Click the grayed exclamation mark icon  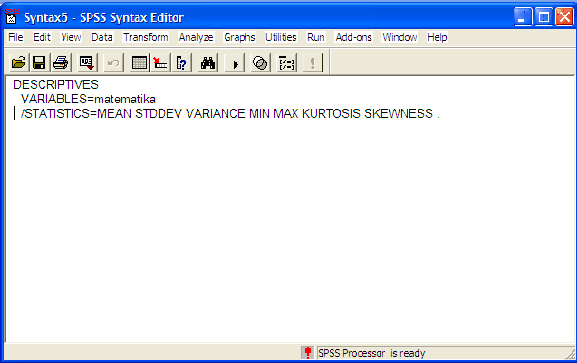point(313,63)
